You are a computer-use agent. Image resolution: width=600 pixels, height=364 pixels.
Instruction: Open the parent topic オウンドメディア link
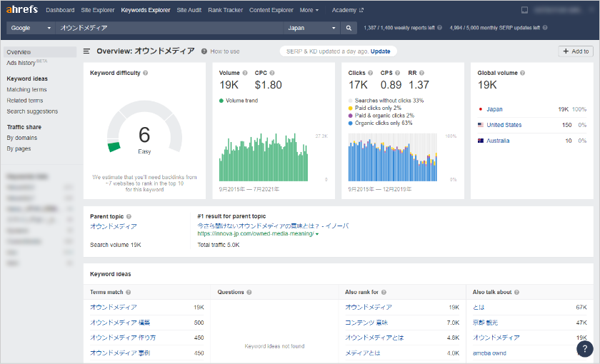click(x=114, y=226)
